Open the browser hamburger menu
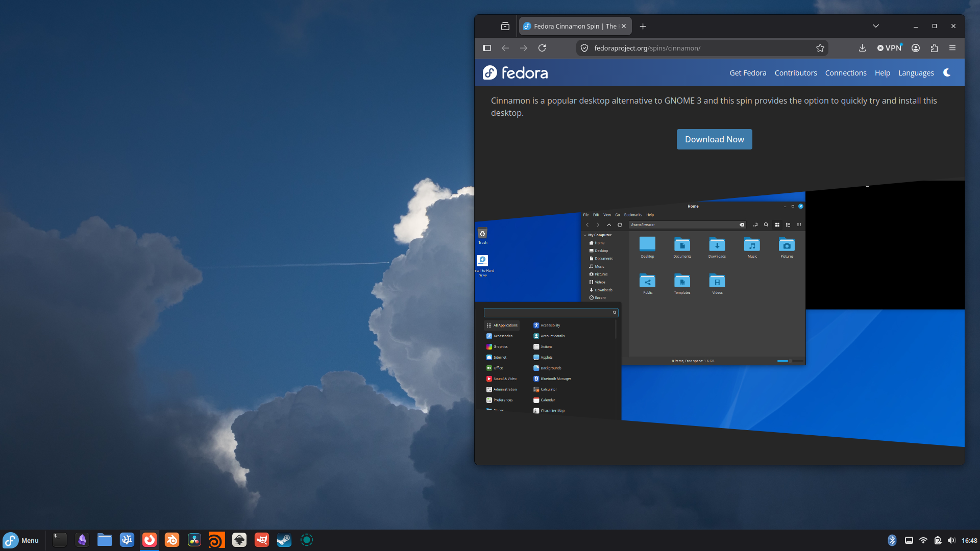 [x=952, y=48]
